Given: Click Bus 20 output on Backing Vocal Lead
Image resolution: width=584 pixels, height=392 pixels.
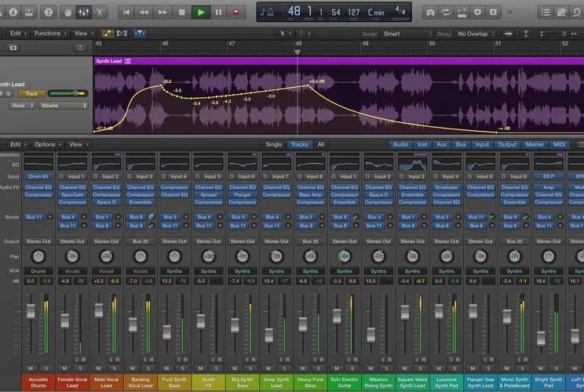Looking at the screenshot, I should pos(141,241).
